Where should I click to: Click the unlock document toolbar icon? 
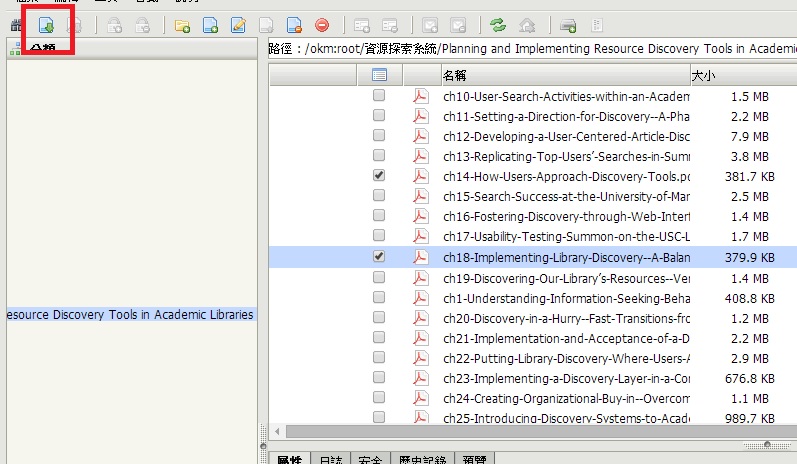click(x=142, y=25)
